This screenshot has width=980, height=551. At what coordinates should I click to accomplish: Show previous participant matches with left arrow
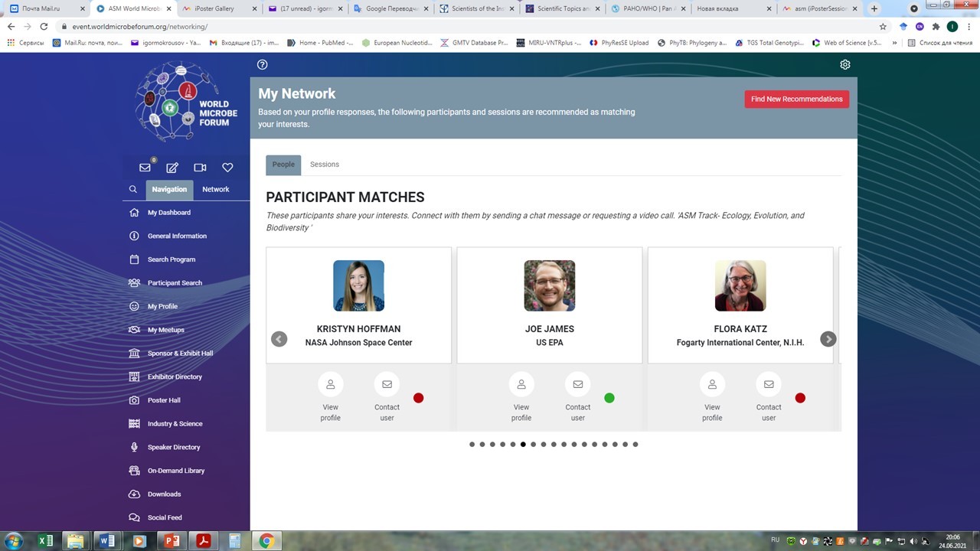coord(279,339)
